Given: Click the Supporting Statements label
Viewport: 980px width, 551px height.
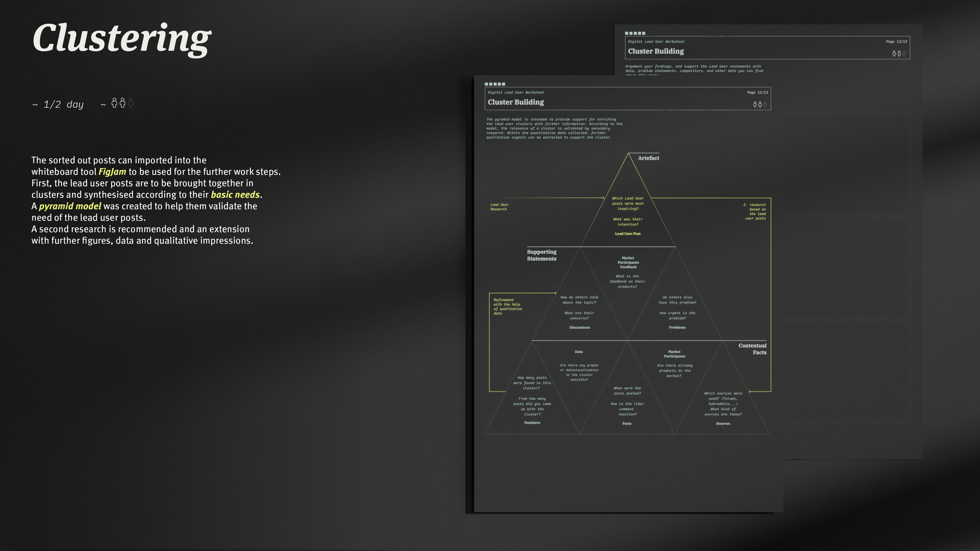Looking at the screenshot, I should click(541, 255).
